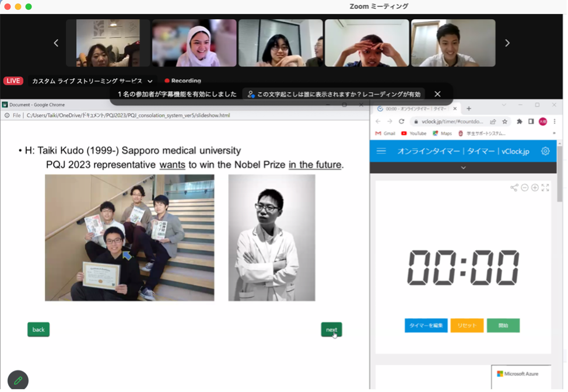Click the annotation pencil button
Image resolution: width=568 pixels, height=392 pixels.
[18, 380]
